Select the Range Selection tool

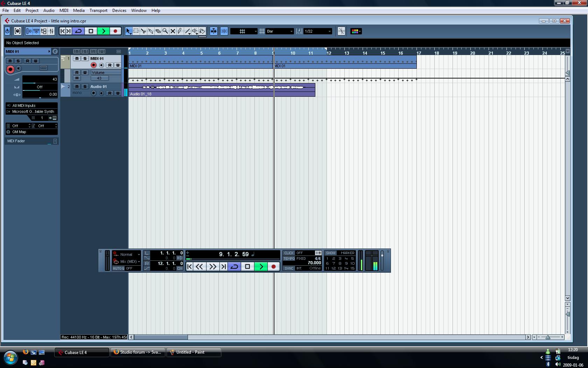coord(136,31)
